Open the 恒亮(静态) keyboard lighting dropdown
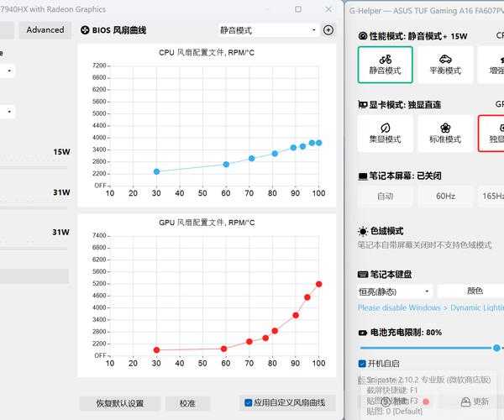 click(x=395, y=291)
